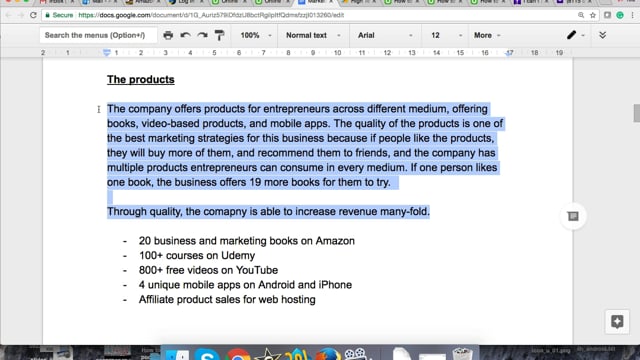Screen dimensions: 640x360
Task: Click the line '100+ courses on Udemy'
Action: pos(197,256)
